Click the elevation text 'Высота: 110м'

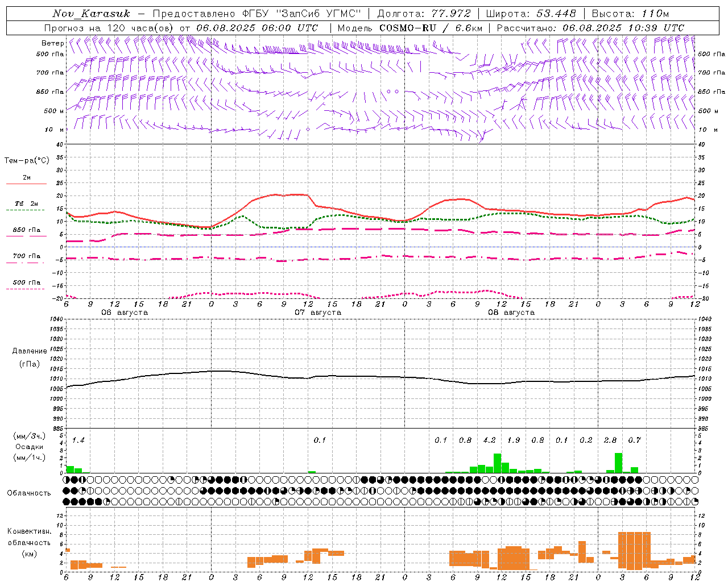click(x=630, y=14)
